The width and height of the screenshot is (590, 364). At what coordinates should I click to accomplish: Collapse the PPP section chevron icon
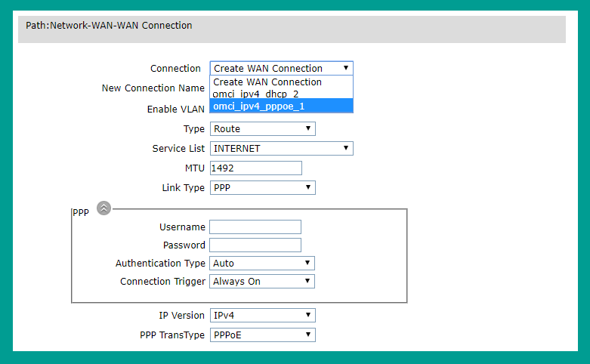[x=103, y=208]
